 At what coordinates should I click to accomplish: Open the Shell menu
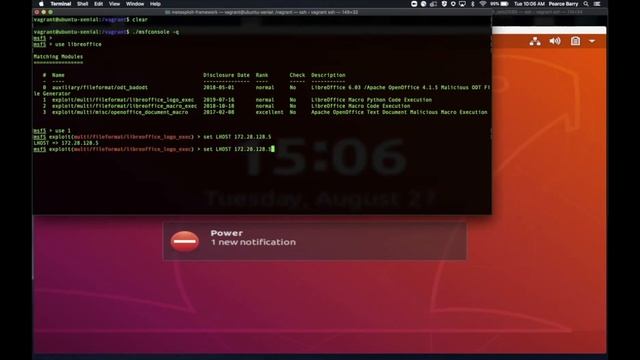point(82,4)
